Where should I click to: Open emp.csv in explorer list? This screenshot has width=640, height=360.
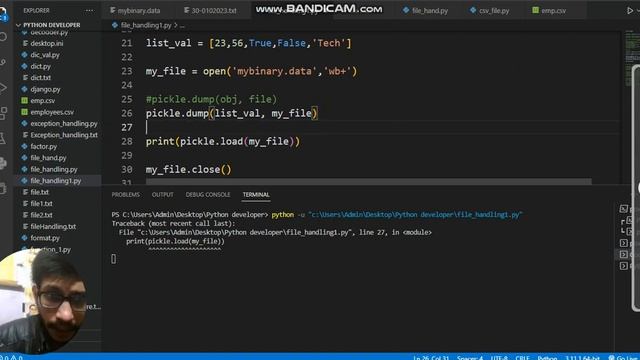(42, 100)
